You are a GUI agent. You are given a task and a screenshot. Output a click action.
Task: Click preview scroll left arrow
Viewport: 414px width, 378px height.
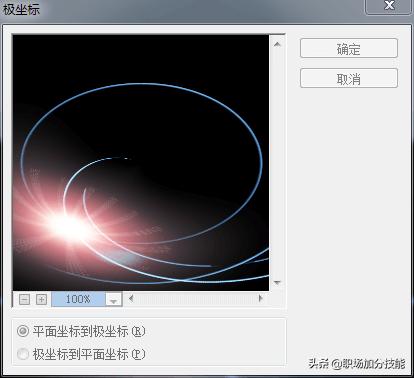point(131,298)
